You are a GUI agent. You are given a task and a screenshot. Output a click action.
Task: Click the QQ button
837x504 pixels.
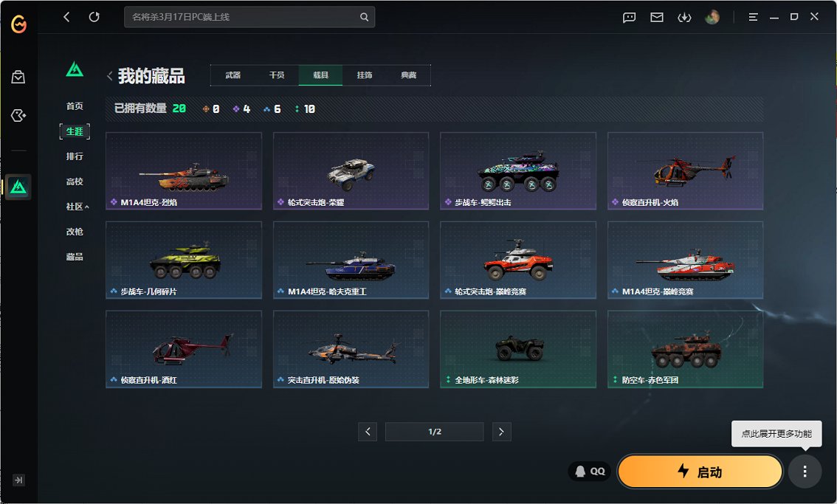click(590, 472)
